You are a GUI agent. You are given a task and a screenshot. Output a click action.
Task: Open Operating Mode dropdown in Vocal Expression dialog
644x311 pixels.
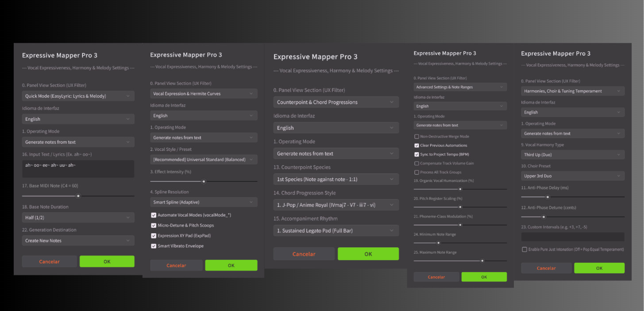(x=204, y=138)
